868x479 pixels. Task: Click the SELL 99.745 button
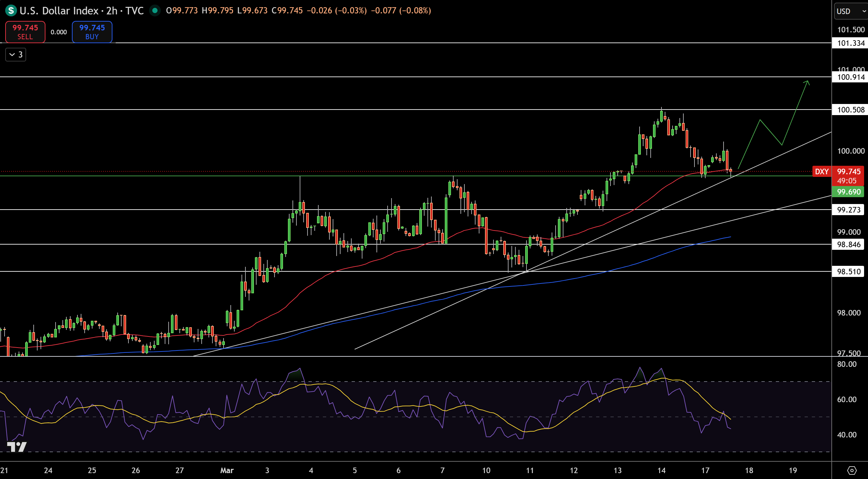coord(25,32)
